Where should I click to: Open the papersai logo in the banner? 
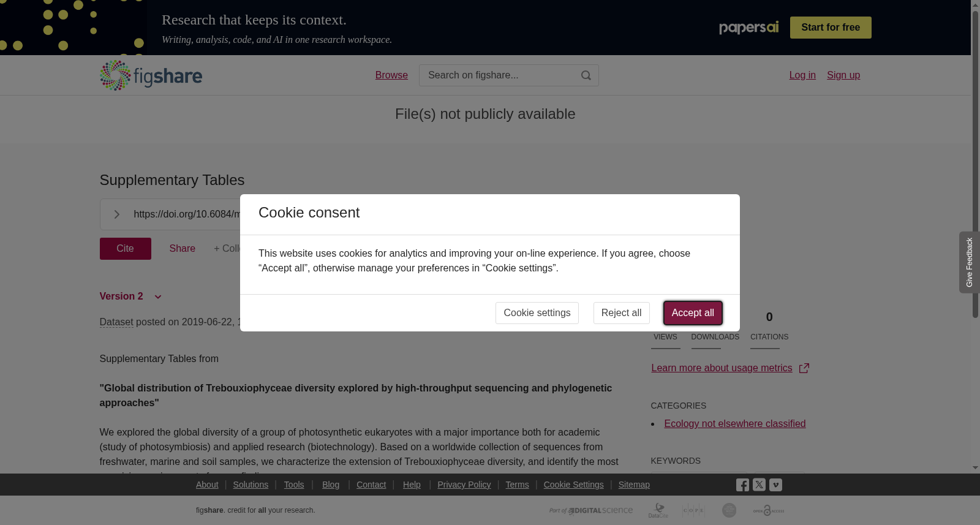point(748,28)
